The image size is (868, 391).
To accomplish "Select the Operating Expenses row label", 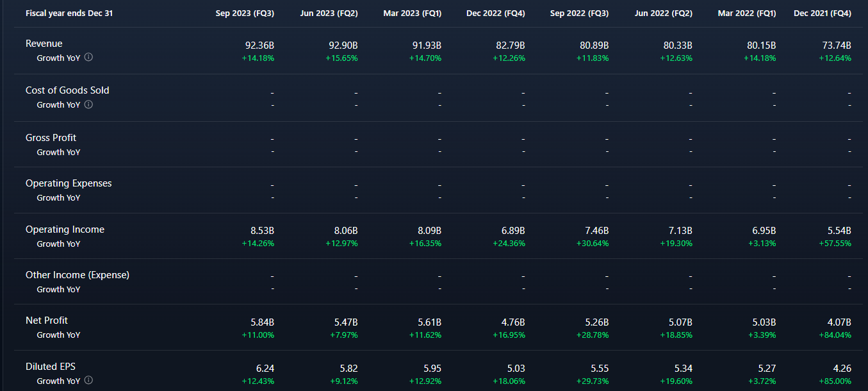I will (x=69, y=183).
